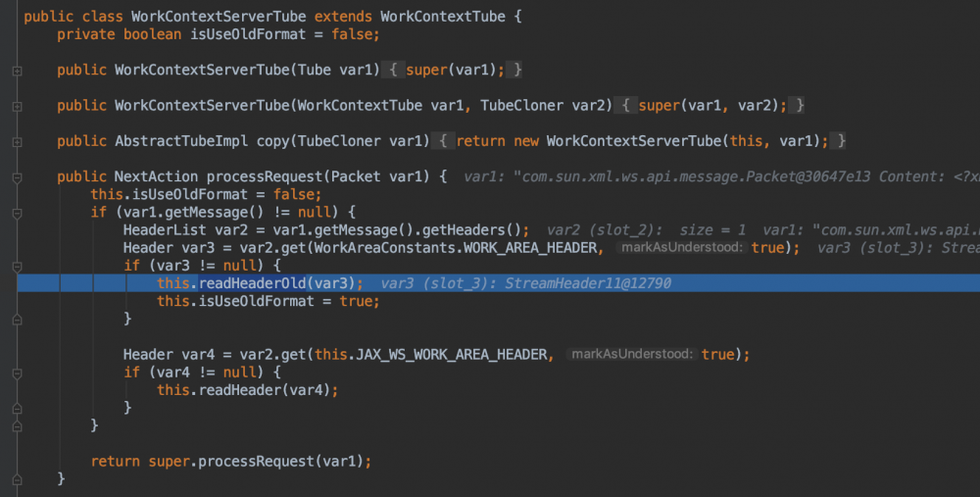Click 'getMessage' inside the if condition
Viewport: 980px width, 497px height.
pyautogui.click(x=206, y=212)
